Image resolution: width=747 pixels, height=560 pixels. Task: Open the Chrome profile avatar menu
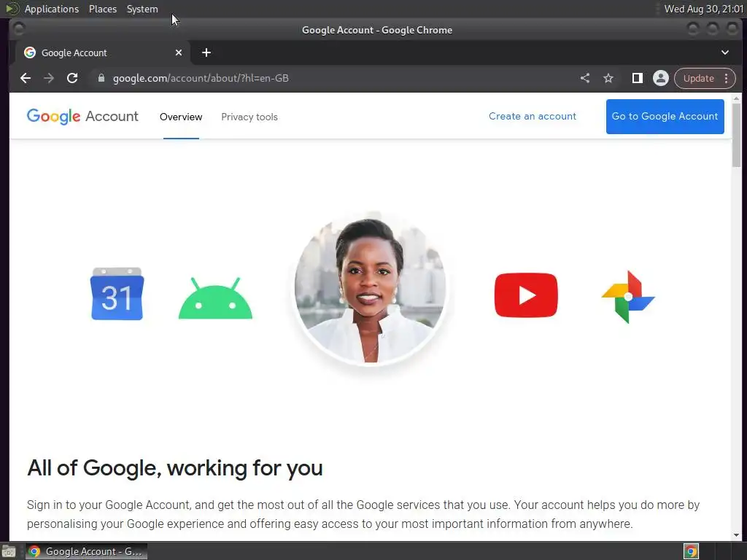661,78
